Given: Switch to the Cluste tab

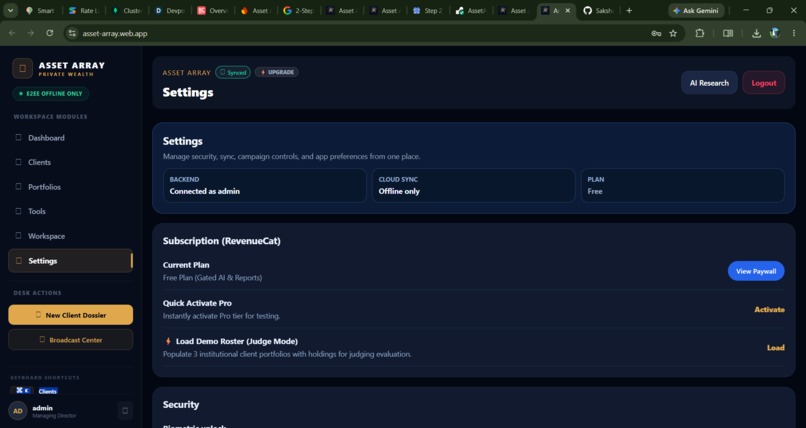Looking at the screenshot, I should (127, 10).
